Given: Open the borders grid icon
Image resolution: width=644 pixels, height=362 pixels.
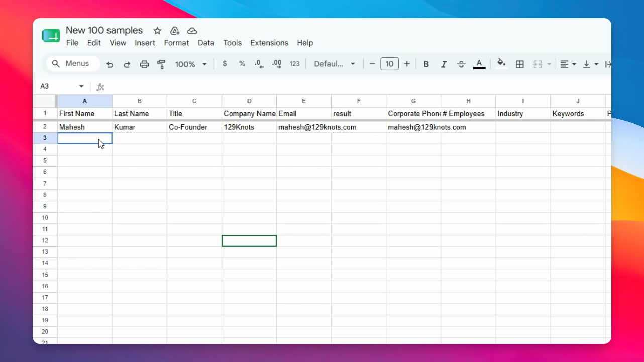Looking at the screenshot, I should click(x=520, y=64).
